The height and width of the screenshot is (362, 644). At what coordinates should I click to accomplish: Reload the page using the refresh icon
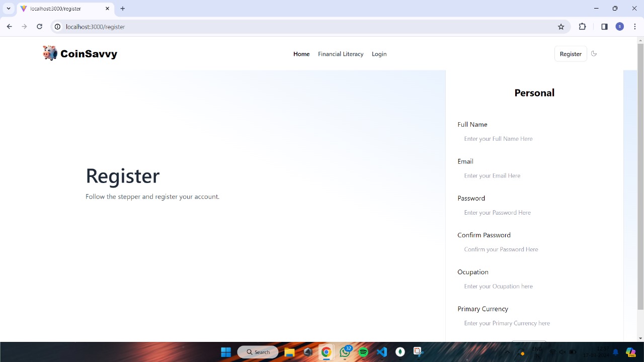point(39,27)
